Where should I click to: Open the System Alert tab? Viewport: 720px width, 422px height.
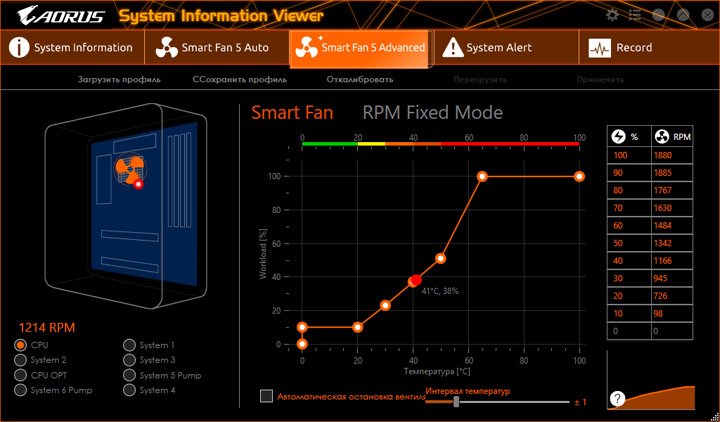506,48
